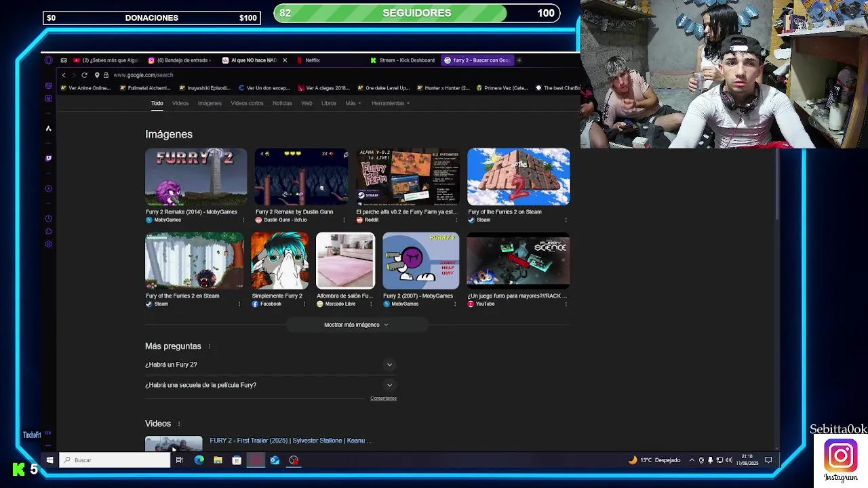Image resolution: width=868 pixels, height=488 pixels.
Task: Open Fury of the Furries 2 on Steam thumbnail
Action: (x=519, y=177)
